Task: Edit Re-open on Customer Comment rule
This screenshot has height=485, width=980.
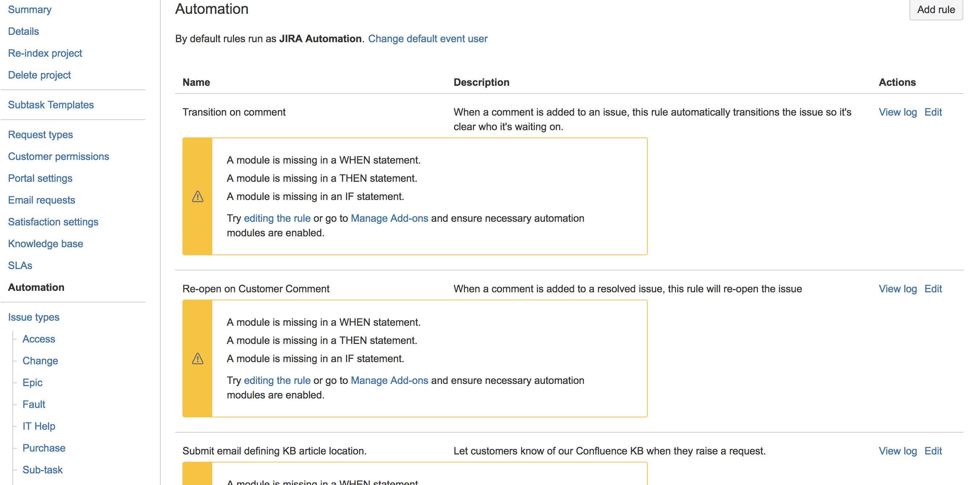Action: (933, 289)
